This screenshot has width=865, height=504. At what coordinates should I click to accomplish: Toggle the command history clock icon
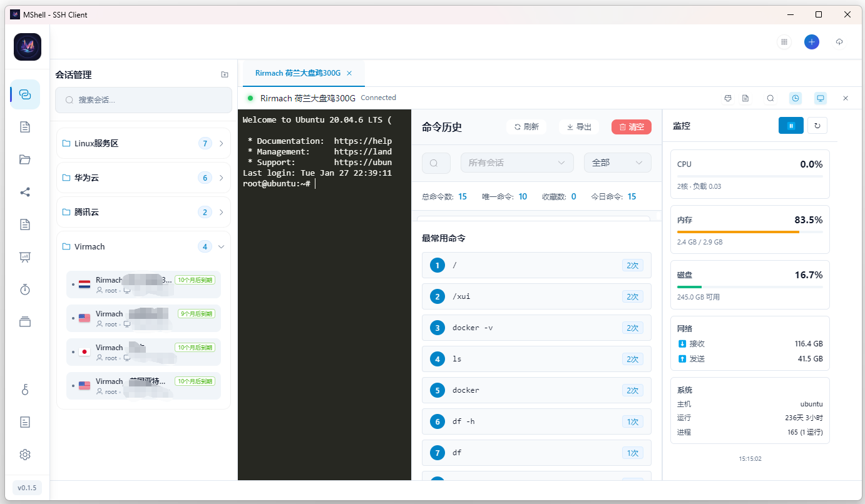[x=795, y=98]
